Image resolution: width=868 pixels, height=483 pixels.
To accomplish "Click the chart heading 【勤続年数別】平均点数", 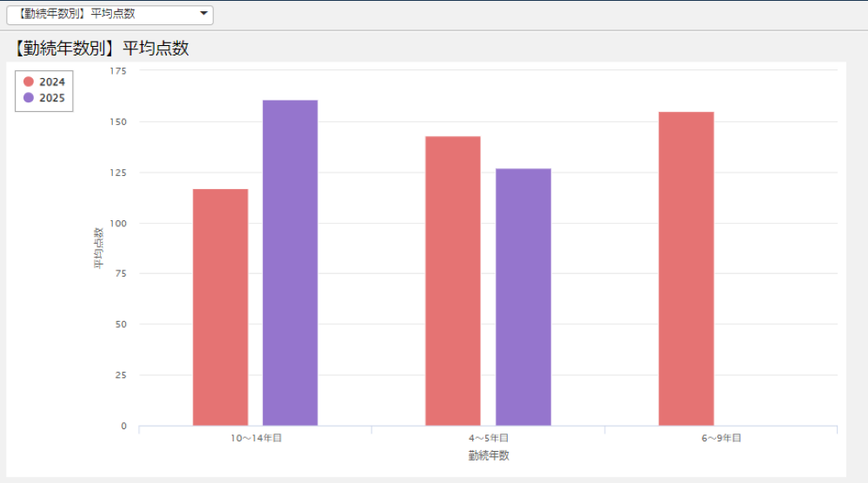I will pos(101,49).
